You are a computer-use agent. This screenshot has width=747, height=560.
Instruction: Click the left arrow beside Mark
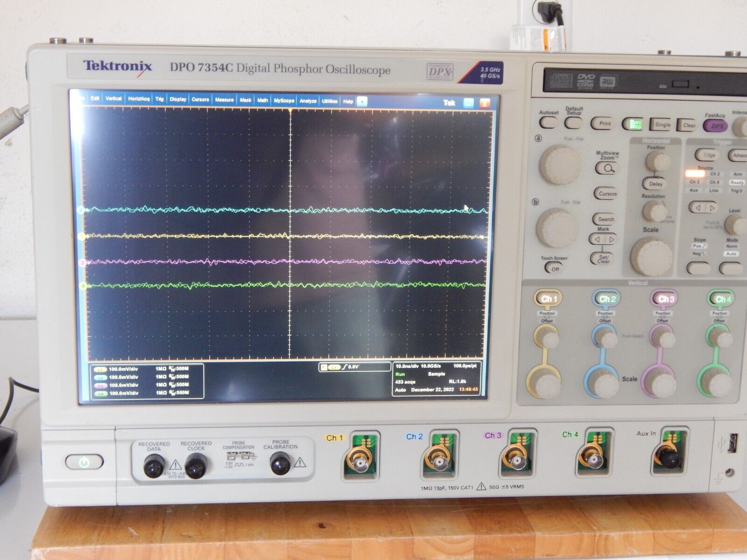598,239
